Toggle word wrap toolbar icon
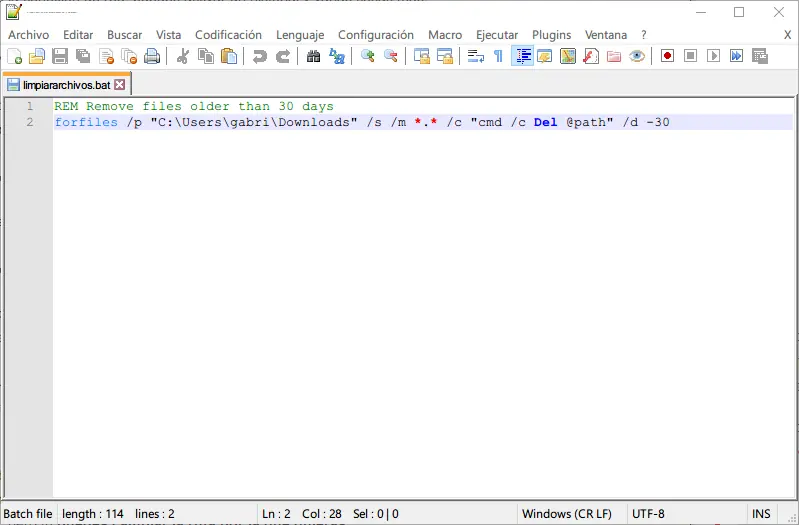Viewport: 799px width, 525px height. tap(475, 56)
